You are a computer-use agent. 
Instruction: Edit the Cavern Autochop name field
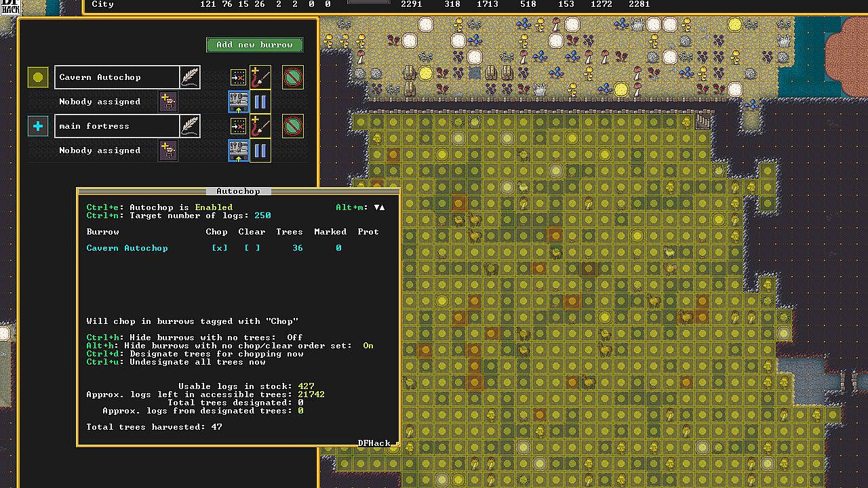[x=117, y=77]
